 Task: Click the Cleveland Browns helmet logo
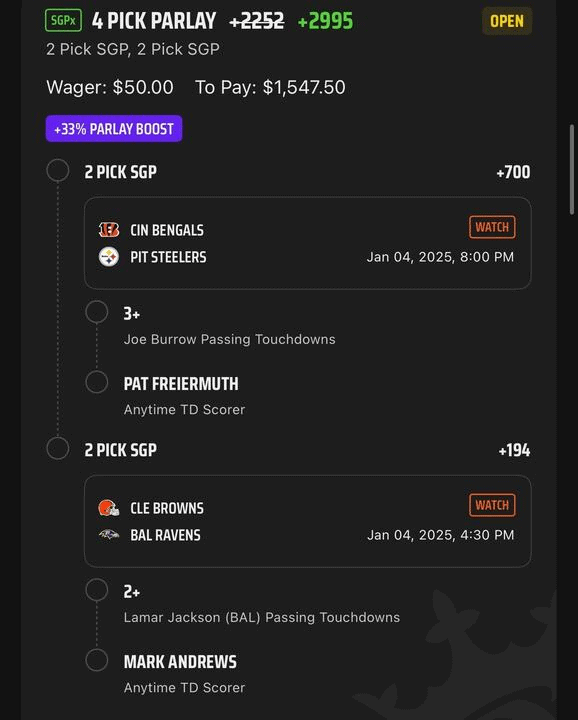coord(109,508)
